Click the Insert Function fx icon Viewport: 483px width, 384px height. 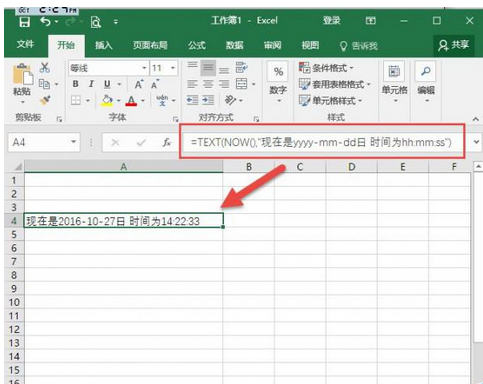click(x=167, y=143)
